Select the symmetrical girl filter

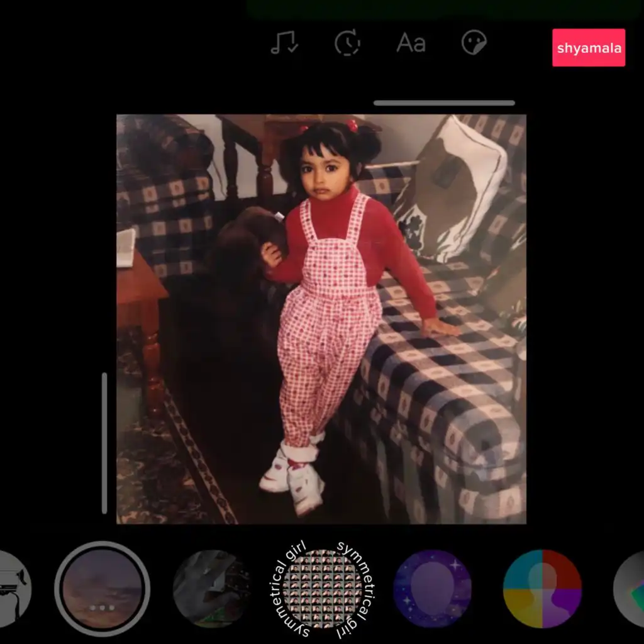(323, 589)
